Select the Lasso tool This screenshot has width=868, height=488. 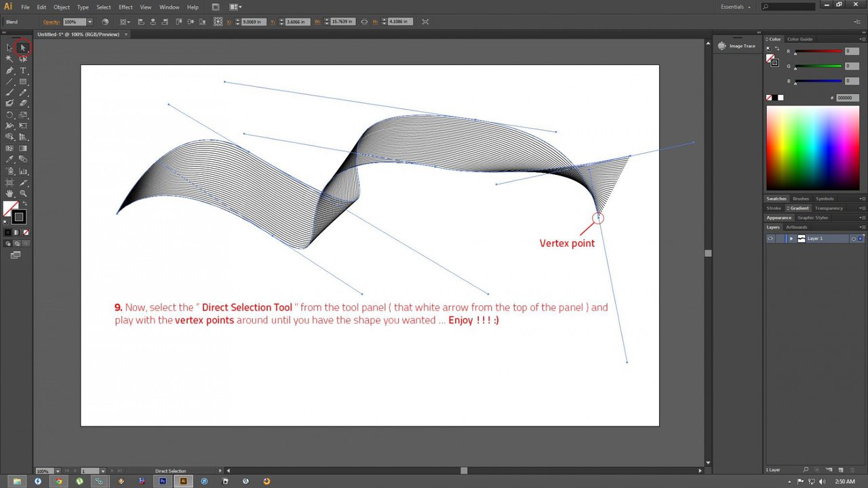23,59
